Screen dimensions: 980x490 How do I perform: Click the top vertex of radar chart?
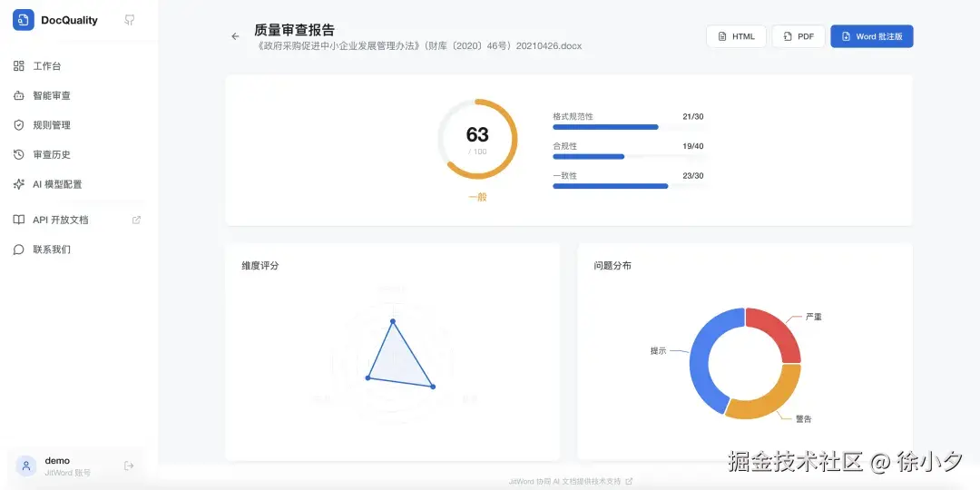pos(393,321)
